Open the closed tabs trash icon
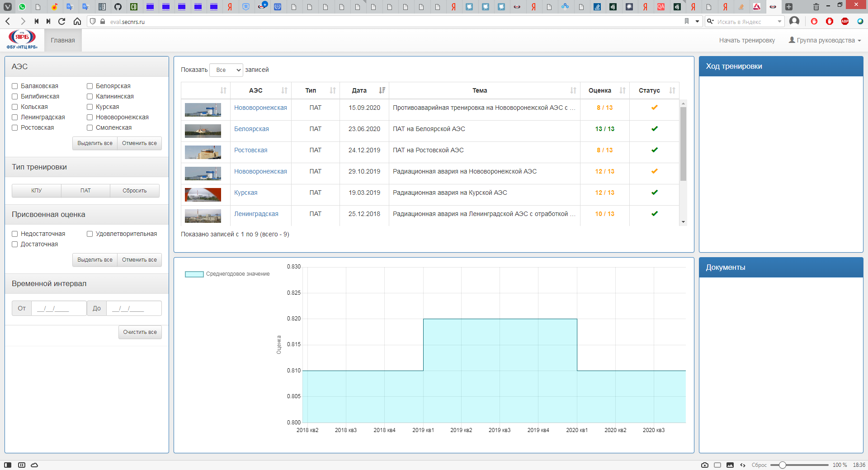The width and height of the screenshot is (868, 470). [x=816, y=7]
